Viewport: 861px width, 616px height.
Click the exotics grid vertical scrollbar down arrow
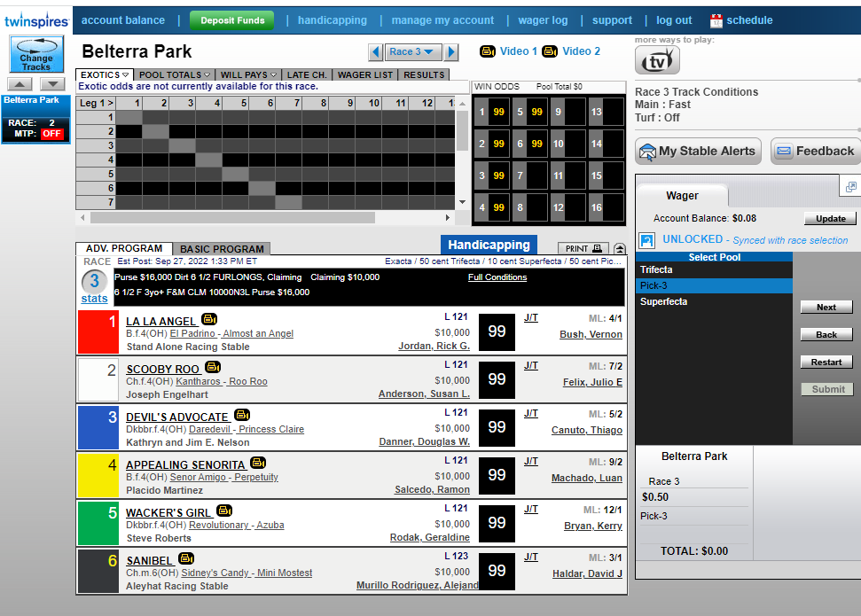[x=462, y=202]
